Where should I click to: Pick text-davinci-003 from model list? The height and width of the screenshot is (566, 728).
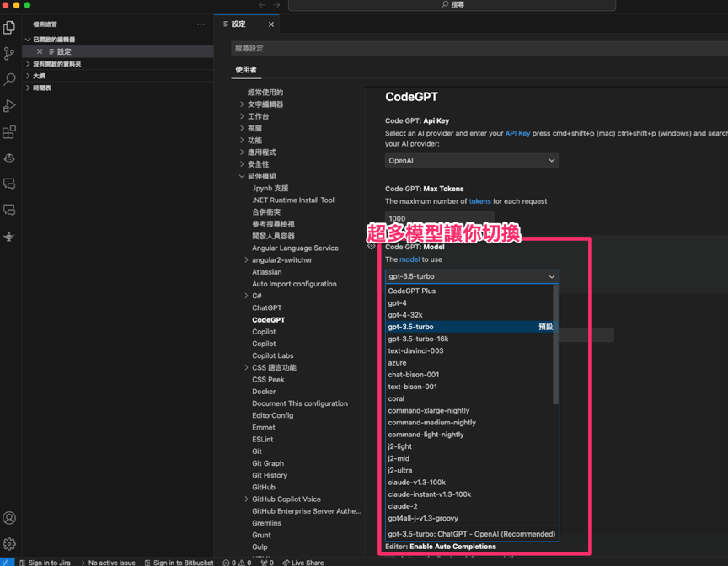point(469,350)
